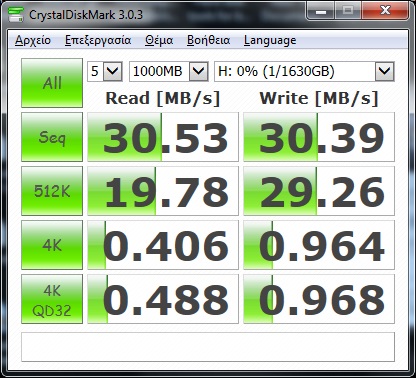This screenshot has height=378, width=416.
Task: Start the 512K benchmark test
Action: [52, 191]
